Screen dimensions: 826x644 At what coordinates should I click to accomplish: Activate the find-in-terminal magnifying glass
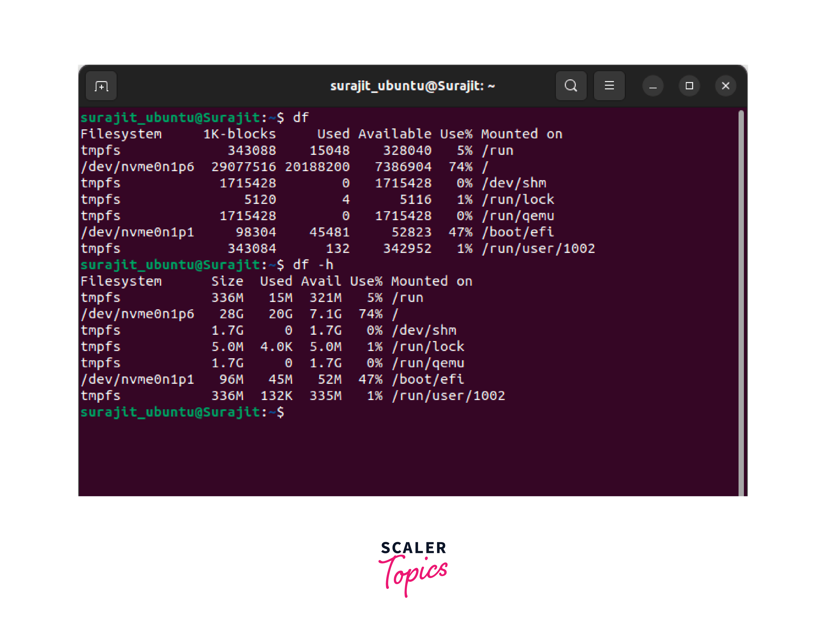click(571, 86)
